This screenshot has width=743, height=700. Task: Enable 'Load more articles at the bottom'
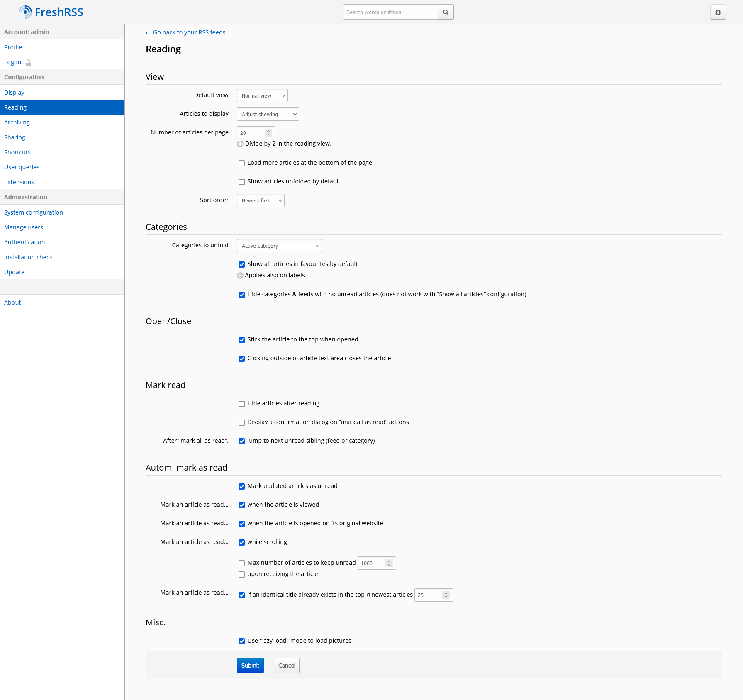click(x=241, y=163)
